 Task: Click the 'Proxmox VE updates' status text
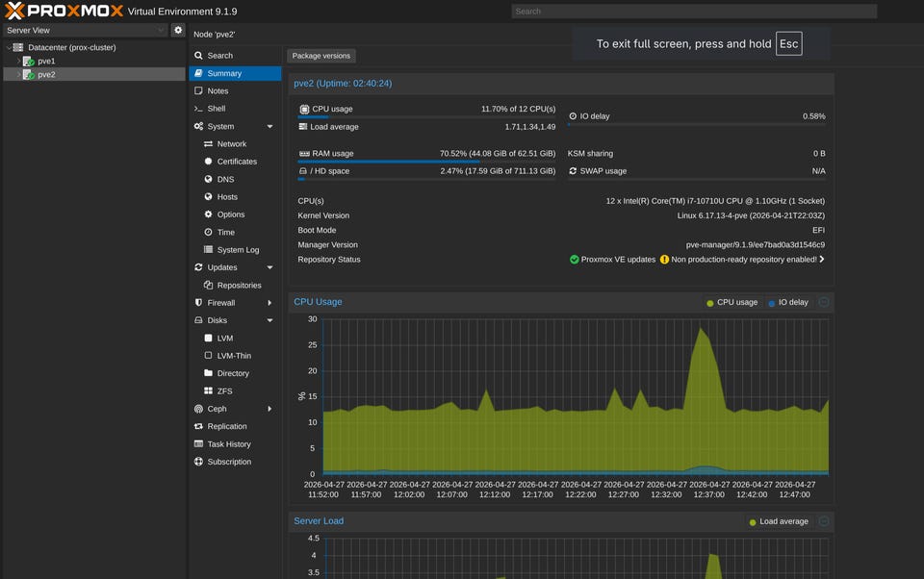[618, 260]
